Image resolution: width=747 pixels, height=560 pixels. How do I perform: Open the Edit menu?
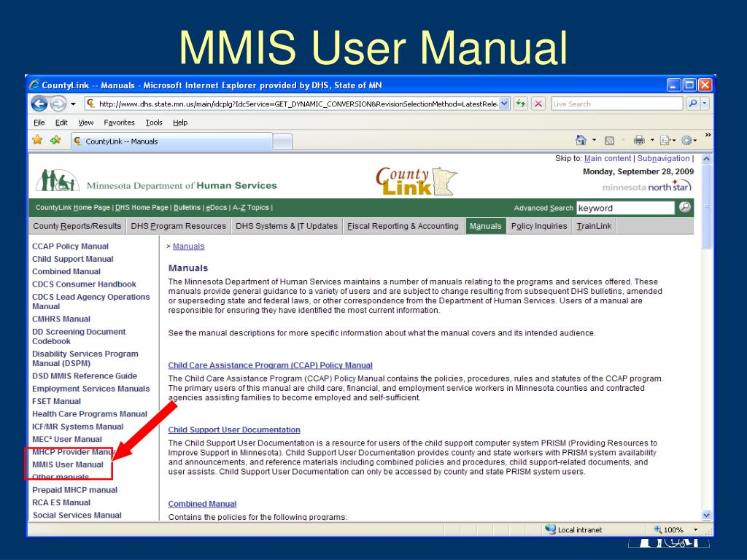(61, 122)
